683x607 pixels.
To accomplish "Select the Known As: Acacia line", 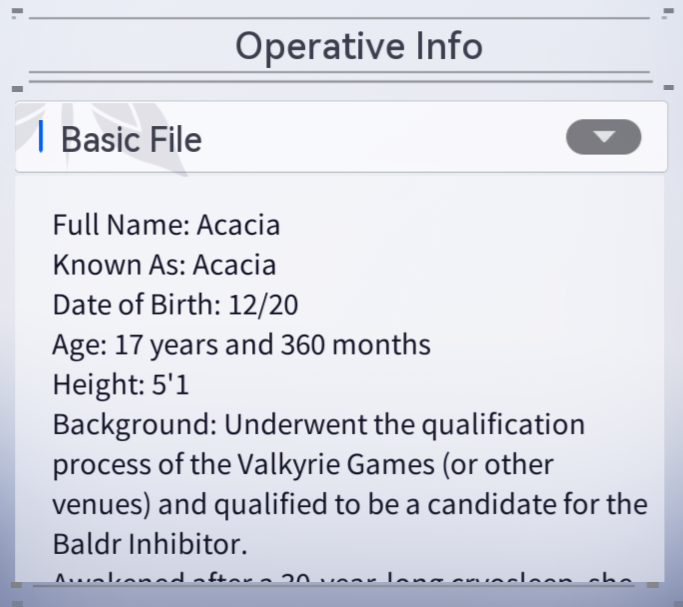I will [164, 265].
